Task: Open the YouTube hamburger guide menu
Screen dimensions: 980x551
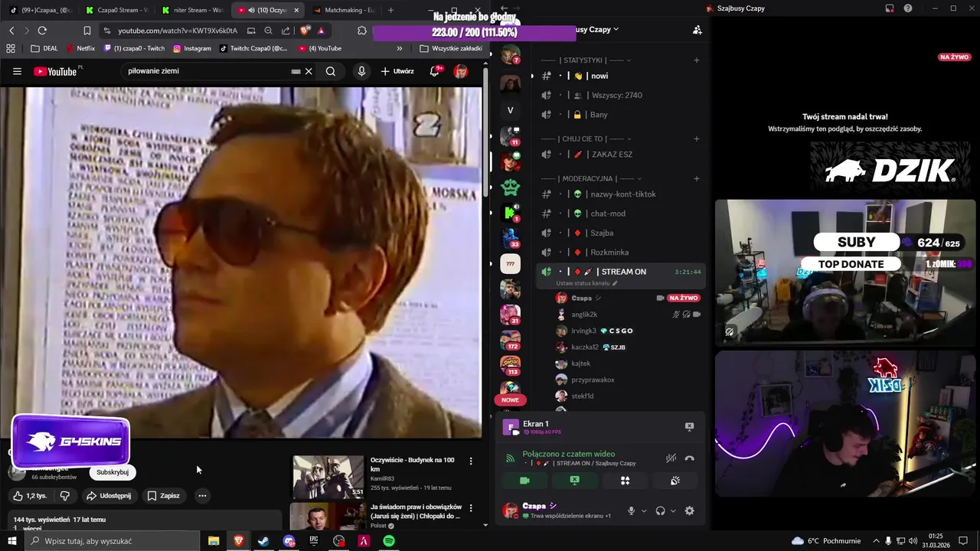Action: click(17, 71)
